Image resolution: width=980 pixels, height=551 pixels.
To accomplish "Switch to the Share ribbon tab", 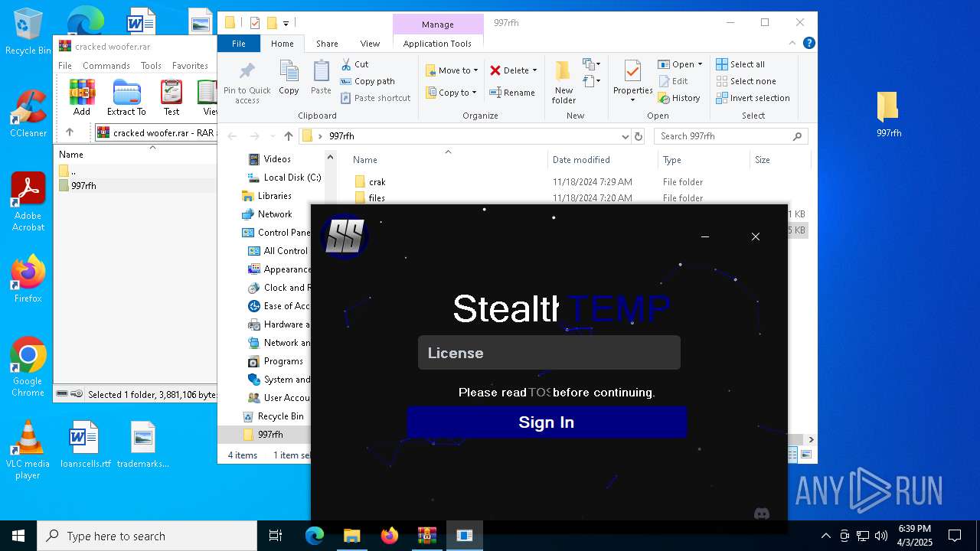I will 327,44.
